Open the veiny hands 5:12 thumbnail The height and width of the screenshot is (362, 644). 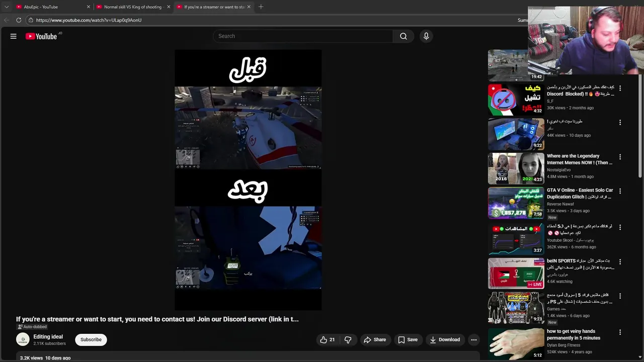(516, 344)
